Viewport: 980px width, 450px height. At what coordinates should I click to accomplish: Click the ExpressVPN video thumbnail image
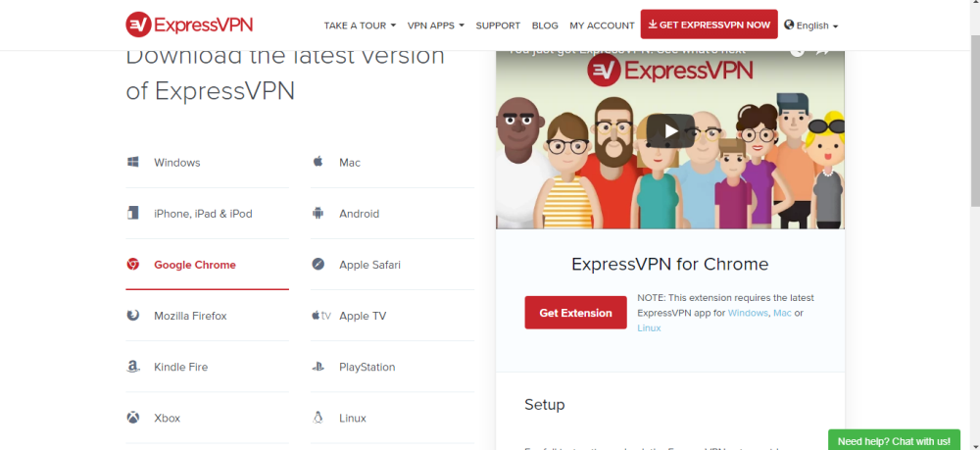670,139
